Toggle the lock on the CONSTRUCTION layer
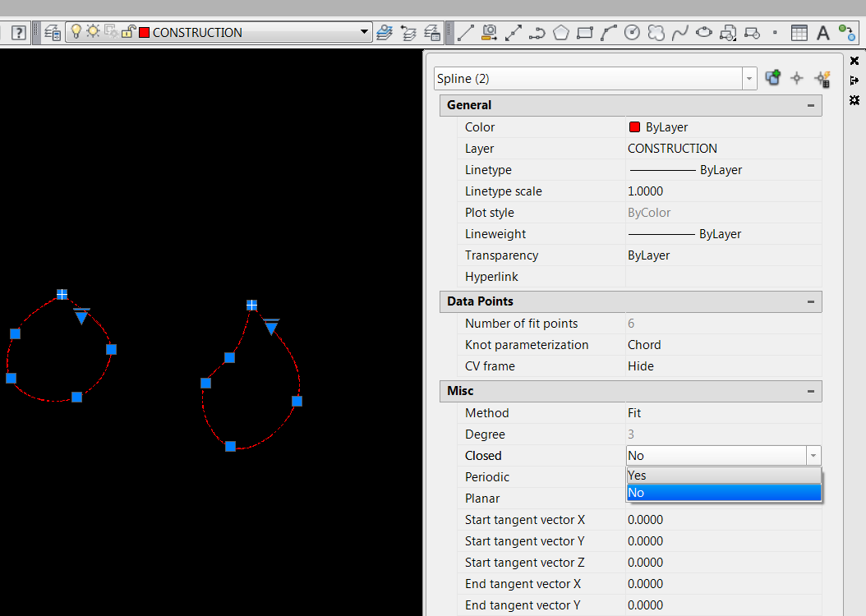Screen dimensions: 866x616 pyautogui.click(x=127, y=31)
